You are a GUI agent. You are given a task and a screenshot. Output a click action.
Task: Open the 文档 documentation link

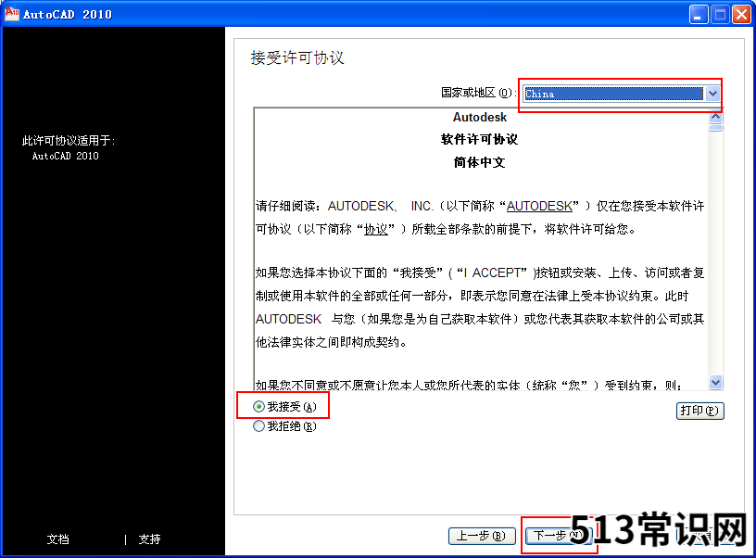57,539
